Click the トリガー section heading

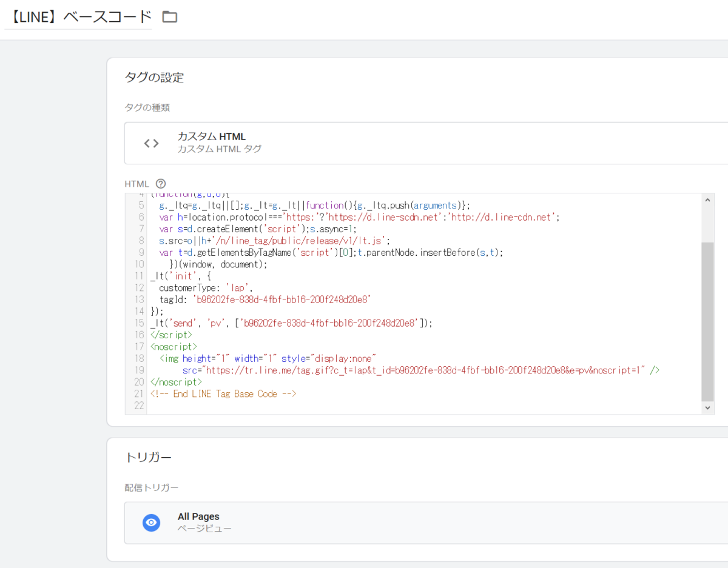pyautogui.click(x=149, y=457)
